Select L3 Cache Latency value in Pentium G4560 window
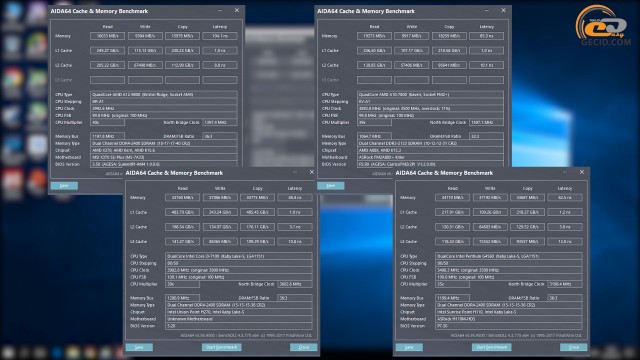Image resolution: width=640 pixels, height=360 pixels. pyautogui.click(x=565, y=242)
